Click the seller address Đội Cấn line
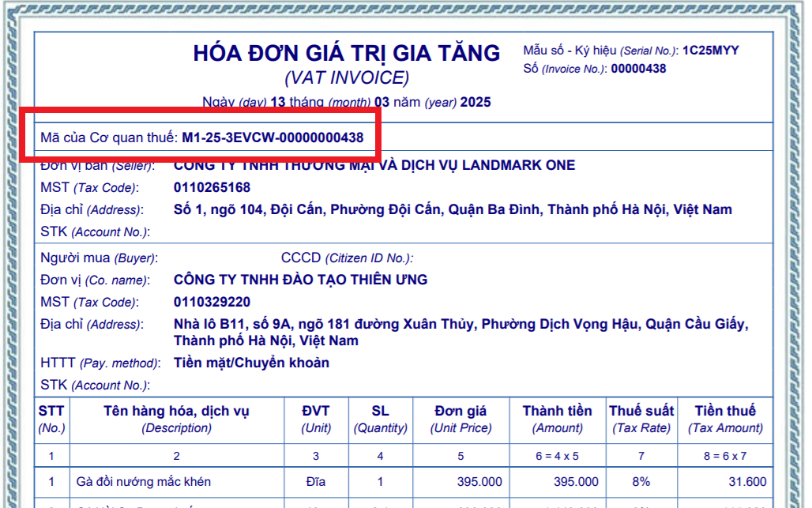 pyautogui.click(x=453, y=209)
